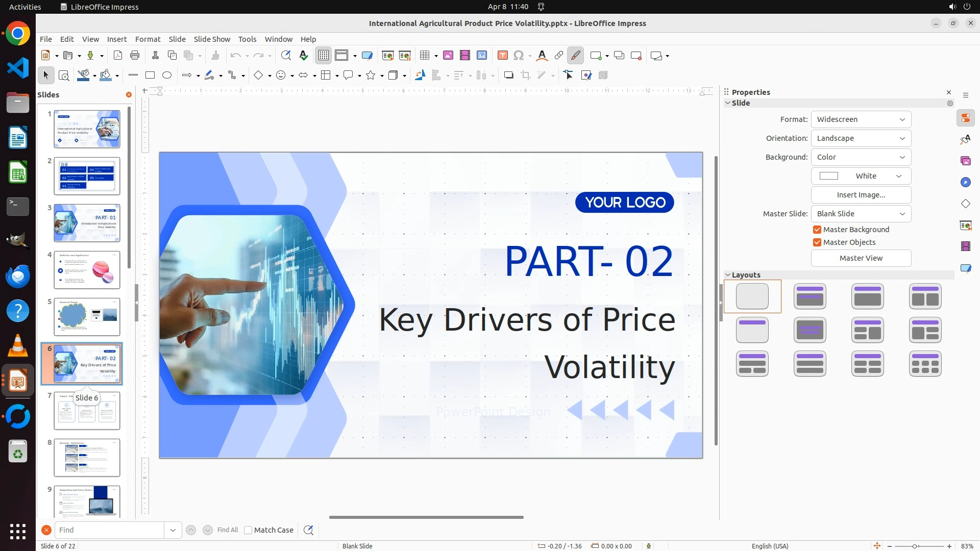Uncheck the Master Background checkbox
Viewport: 980px width, 551px height.
tap(817, 230)
